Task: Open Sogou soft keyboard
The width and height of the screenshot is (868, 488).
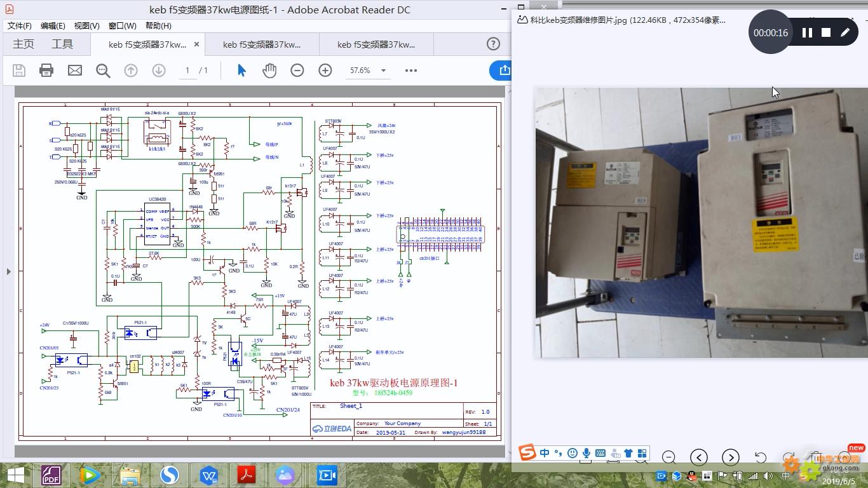Action: [600, 453]
